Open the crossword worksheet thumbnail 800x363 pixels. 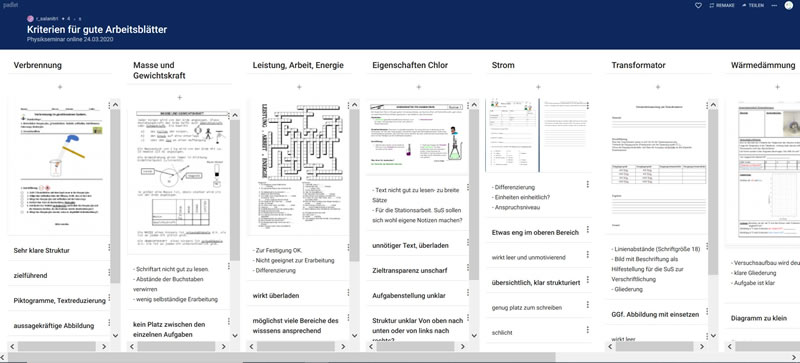point(298,166)
